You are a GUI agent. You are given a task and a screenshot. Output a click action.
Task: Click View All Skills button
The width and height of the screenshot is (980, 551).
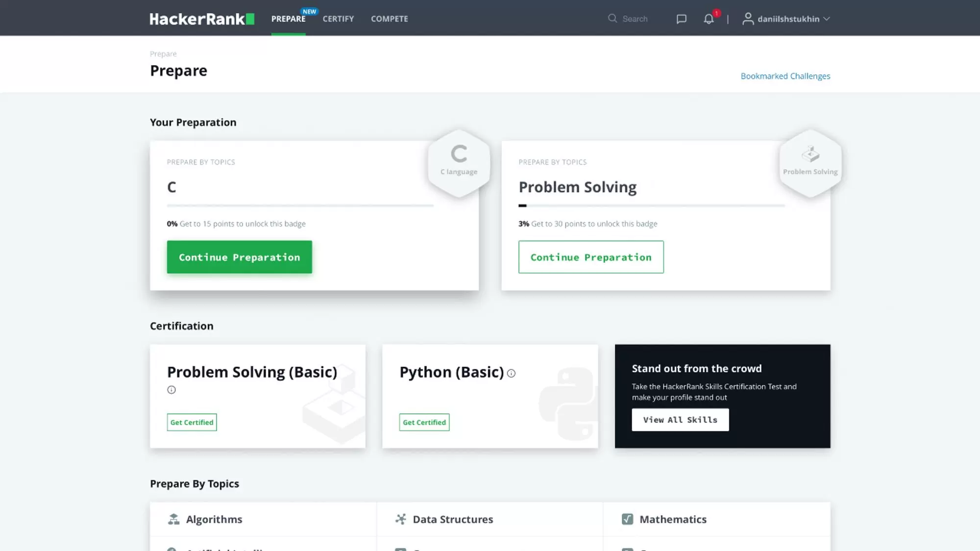coord(680,420)
